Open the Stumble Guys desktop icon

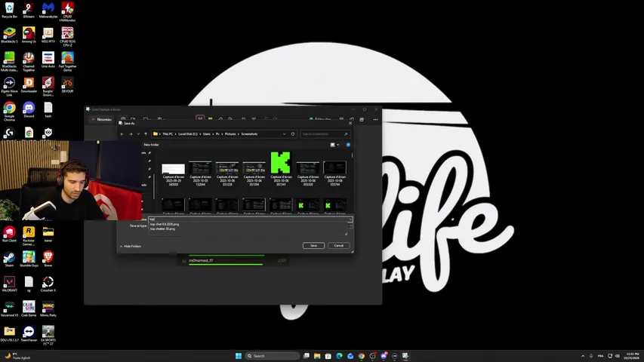coord(29,259)
